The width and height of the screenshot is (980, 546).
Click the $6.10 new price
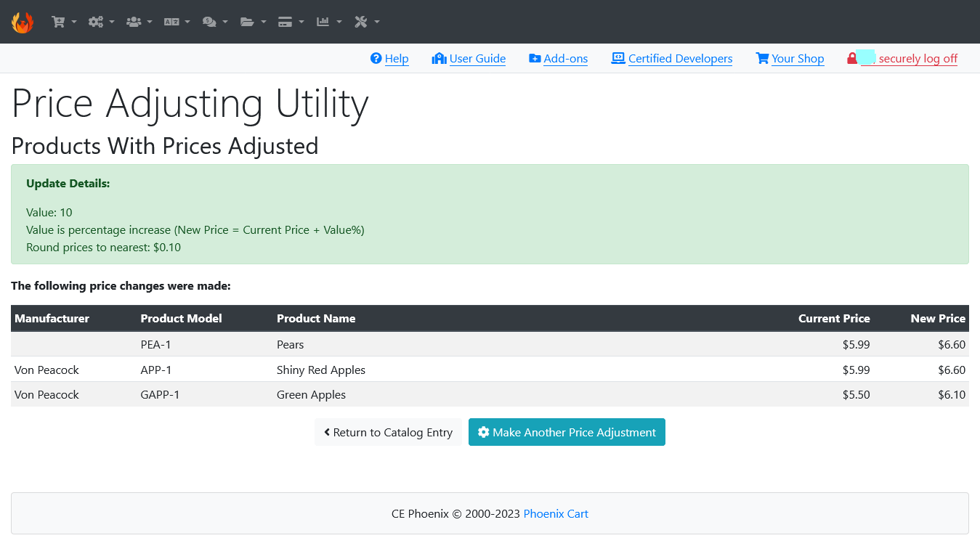952,394
